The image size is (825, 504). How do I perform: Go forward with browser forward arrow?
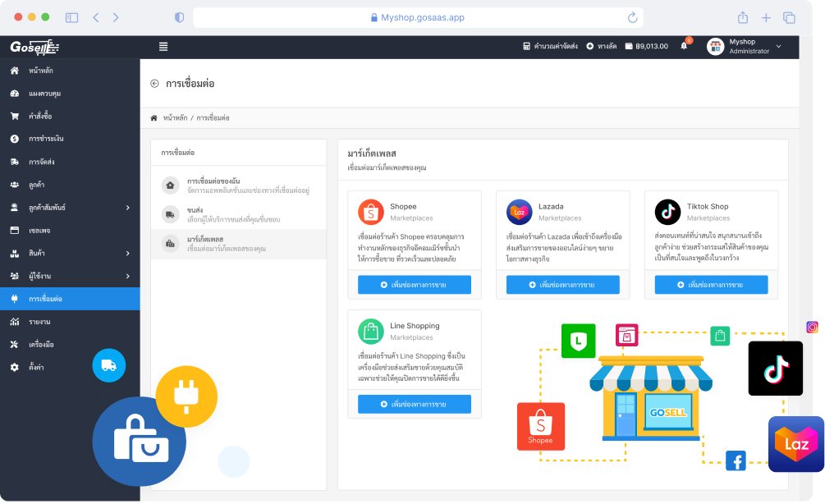point(116,18)
